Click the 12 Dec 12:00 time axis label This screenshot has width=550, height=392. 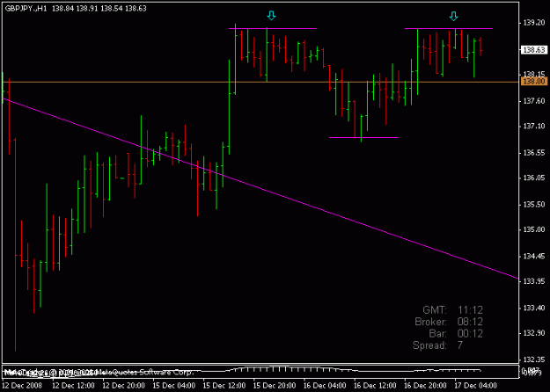coord(73,385)
